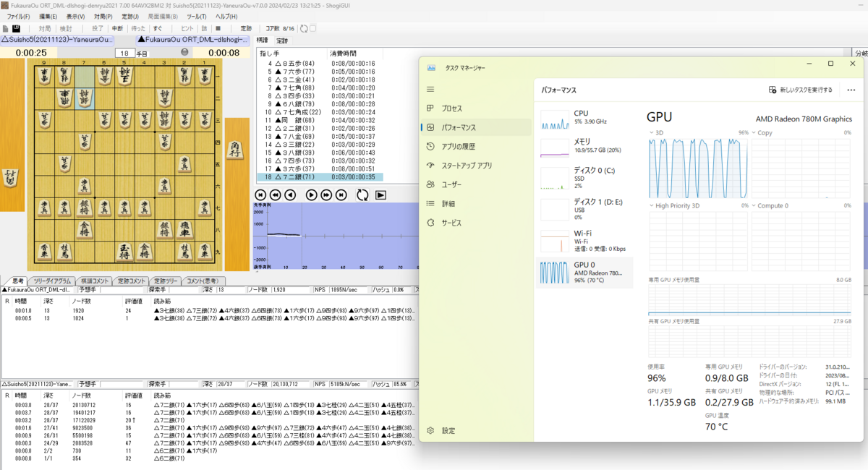Image resolution: width=868 pixels, height=470 pixels.
Task: Open ファイル(F) menu in ShogiGUI
Action: [x=18, y=16]
